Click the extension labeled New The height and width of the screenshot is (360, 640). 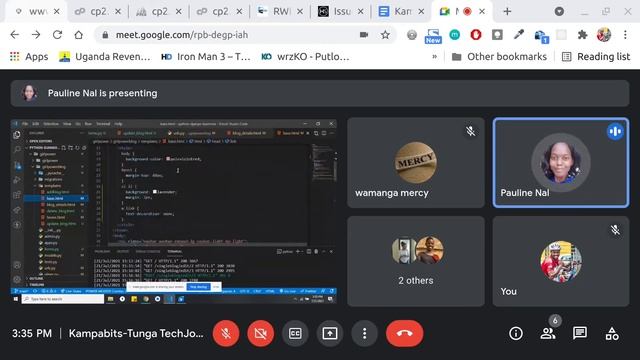coord(433,36)
